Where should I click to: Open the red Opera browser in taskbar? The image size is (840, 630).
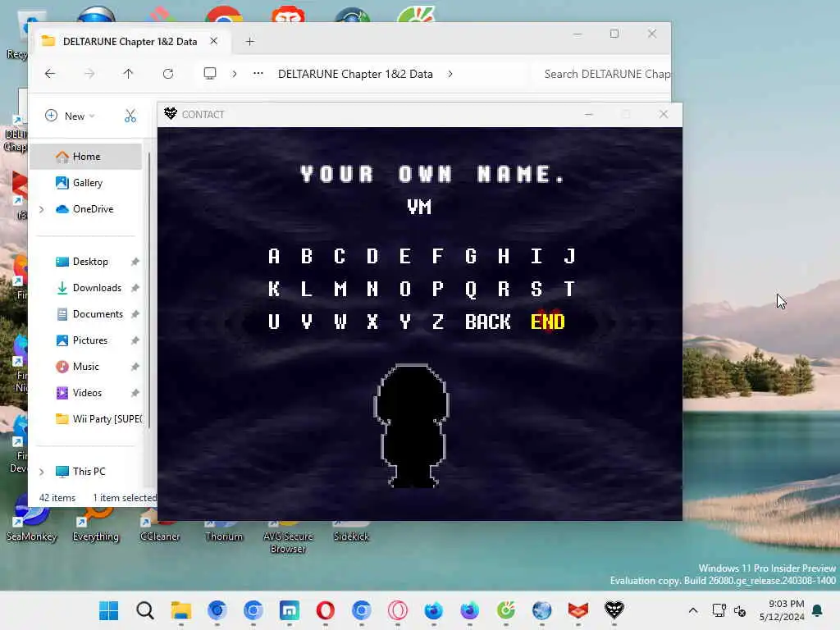point(325,610)
